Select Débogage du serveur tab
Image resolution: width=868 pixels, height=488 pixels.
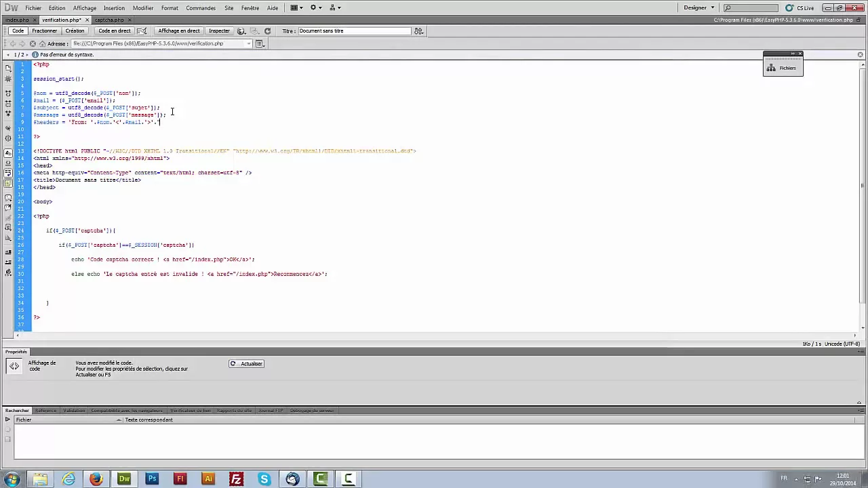point(312,411)
